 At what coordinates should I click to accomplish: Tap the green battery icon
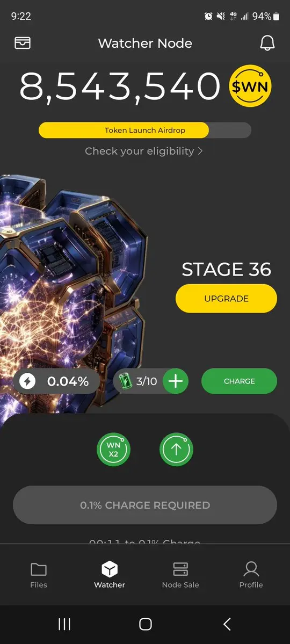(x=125, y=381)
